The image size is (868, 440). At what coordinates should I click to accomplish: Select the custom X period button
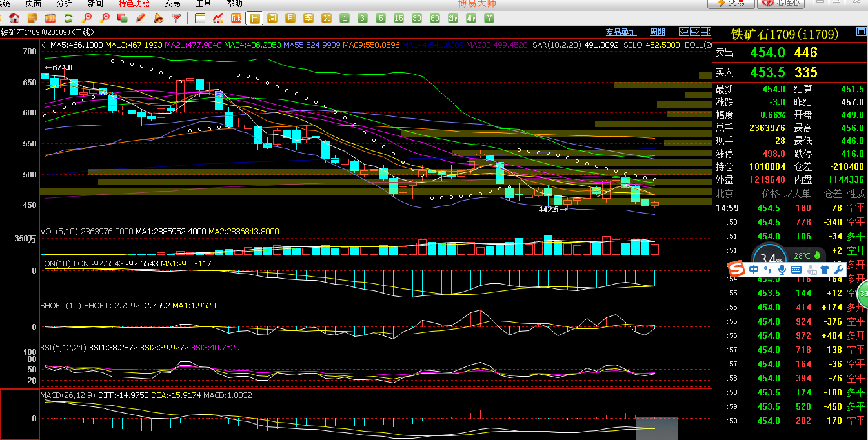pos(327,18)
